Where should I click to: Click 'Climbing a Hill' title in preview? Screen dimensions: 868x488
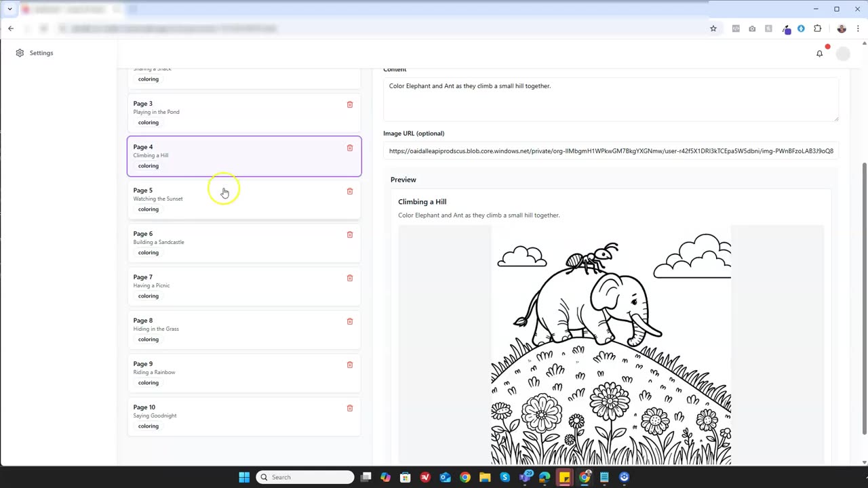click(422, 202)
